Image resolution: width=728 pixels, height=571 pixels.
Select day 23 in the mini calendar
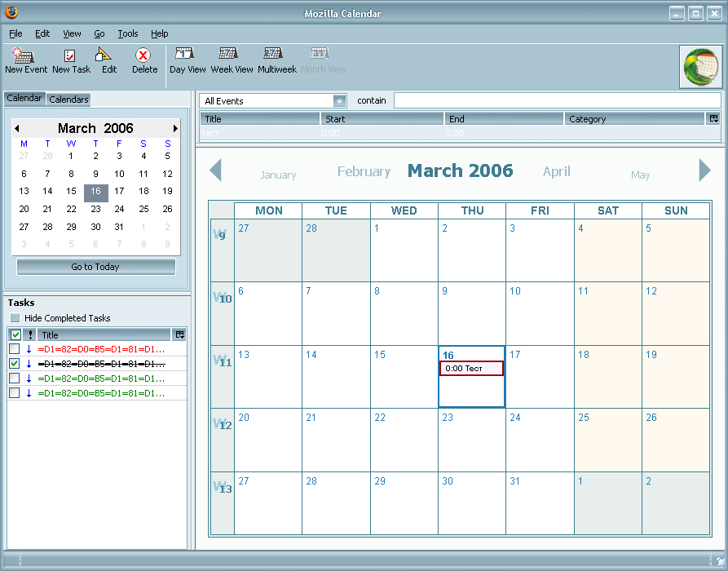click(95, 209)
